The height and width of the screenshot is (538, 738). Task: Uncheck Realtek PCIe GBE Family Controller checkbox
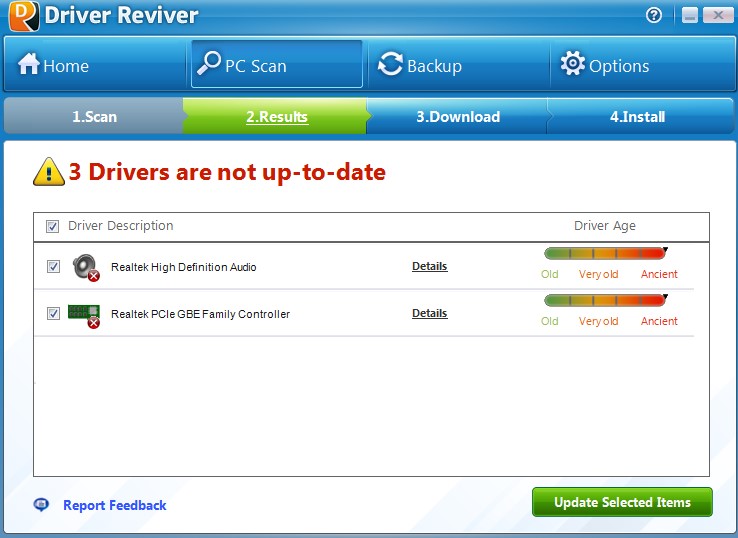pyautogui.click(x=53, y=313)
